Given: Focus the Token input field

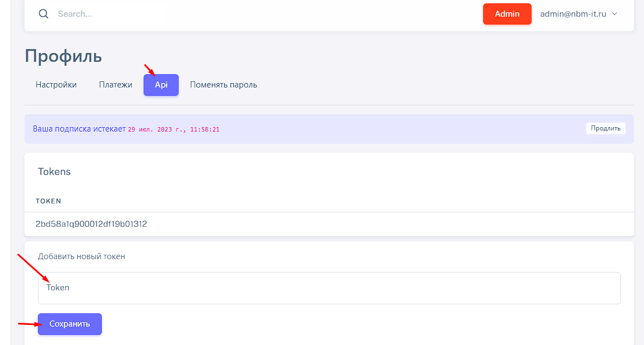Looking at the screenshot, I should click(x=328, y=288).
